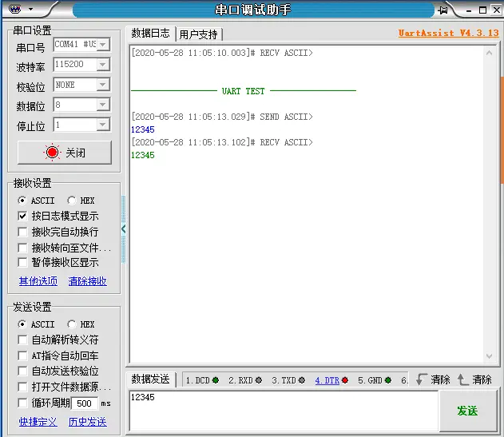The height and width of the screenshot is (437, 504).
Task: Click the send data text box
Action: click(x=284, y=411)
